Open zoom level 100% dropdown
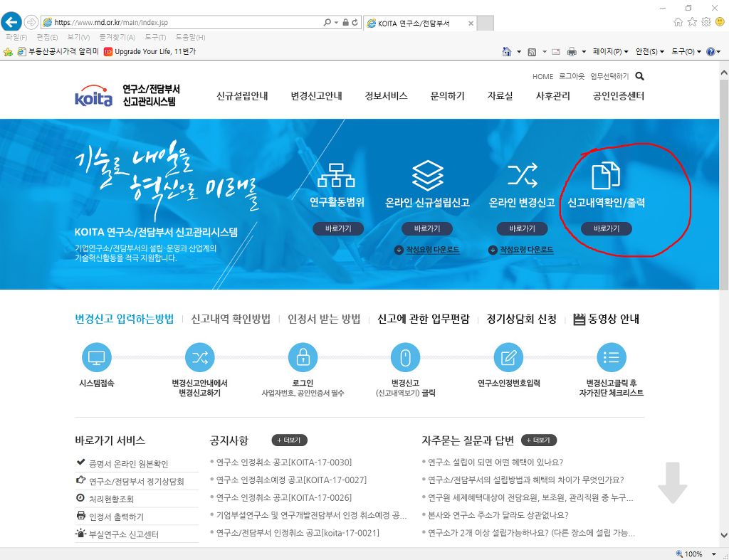Screen dimensions: 729x560 (713, 554)
